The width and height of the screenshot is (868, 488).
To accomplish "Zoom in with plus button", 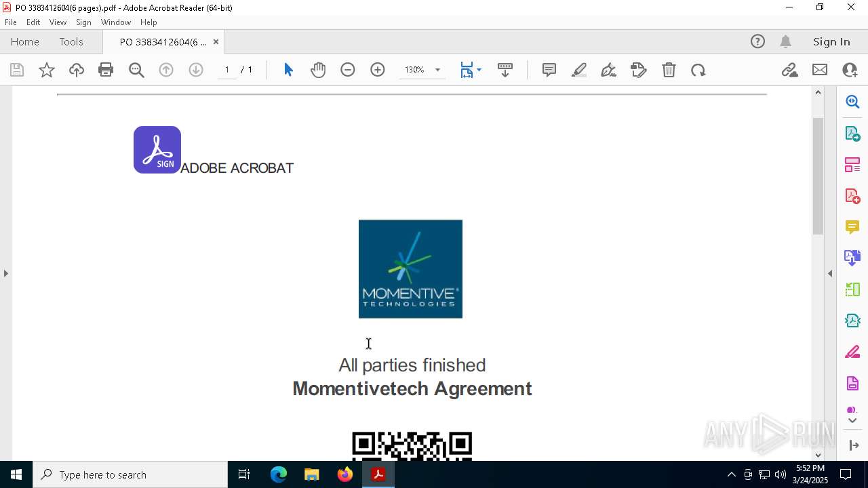I will pyautogui.click(x=378, y=70).
